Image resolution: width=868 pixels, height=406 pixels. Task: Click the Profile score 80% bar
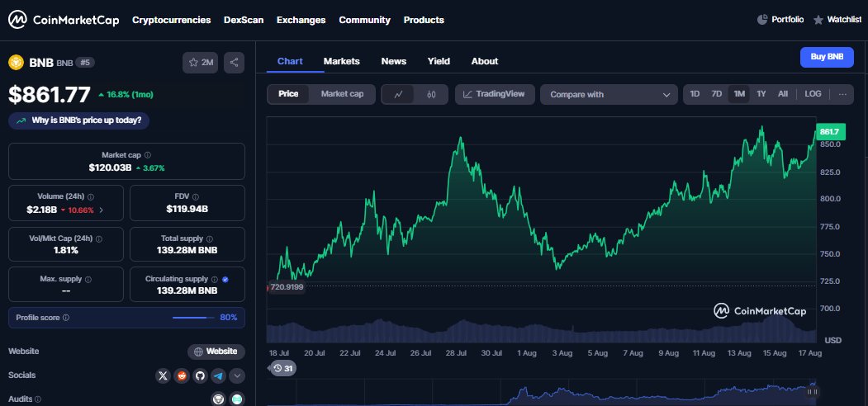point(193,318)
